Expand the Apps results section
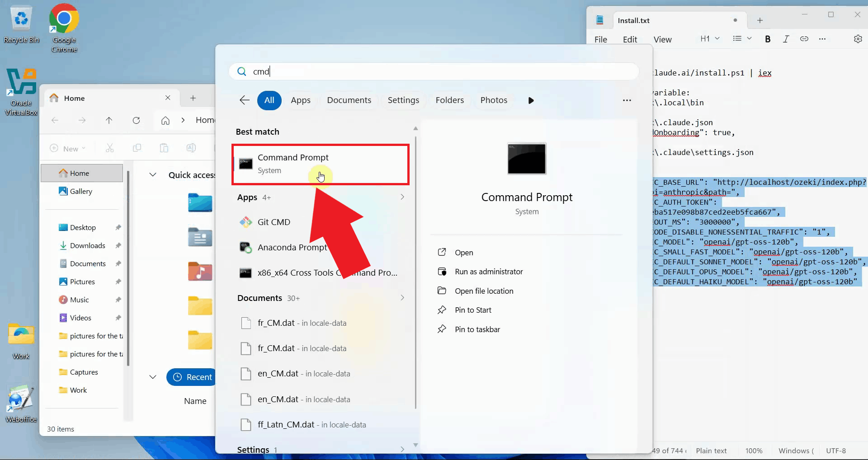The width and height of the screenshot is (868, 460). click(402, 197)
